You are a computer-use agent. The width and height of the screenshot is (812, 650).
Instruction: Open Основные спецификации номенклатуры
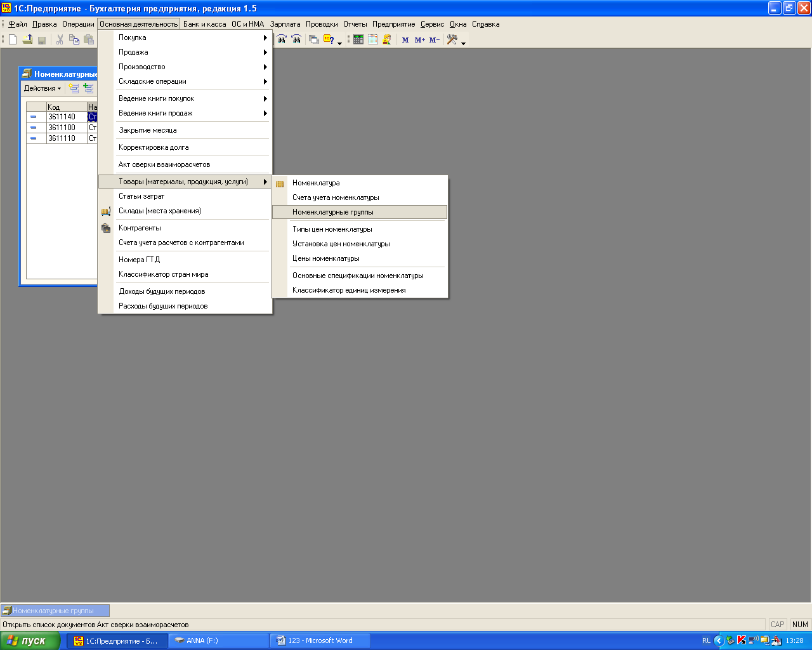click(360, 275)
